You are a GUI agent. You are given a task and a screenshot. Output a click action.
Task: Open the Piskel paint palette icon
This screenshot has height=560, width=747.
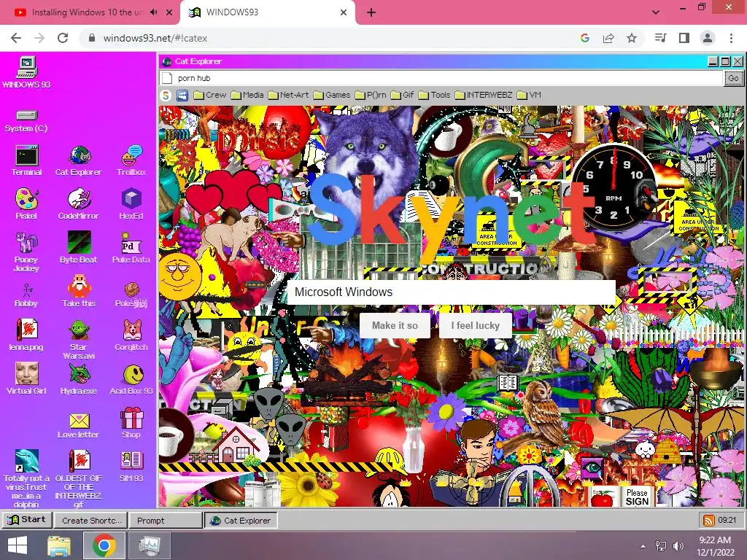click(x=26, y=204)
